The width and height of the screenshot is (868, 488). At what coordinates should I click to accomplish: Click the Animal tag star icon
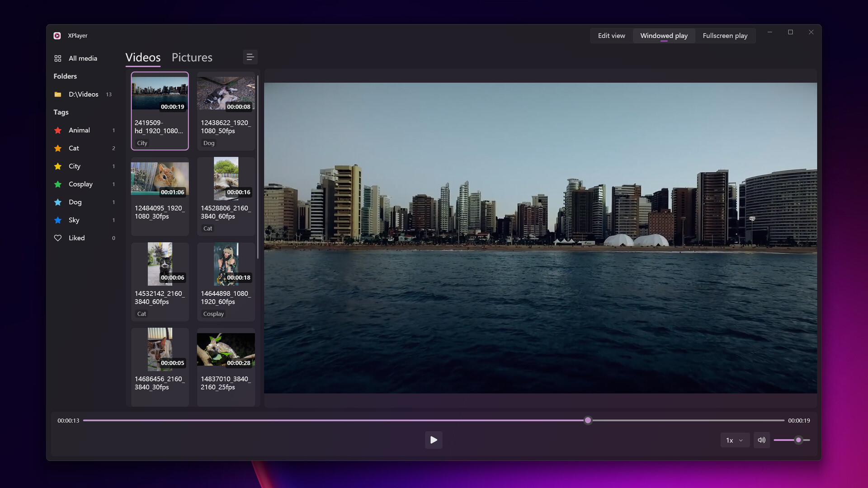58,130
